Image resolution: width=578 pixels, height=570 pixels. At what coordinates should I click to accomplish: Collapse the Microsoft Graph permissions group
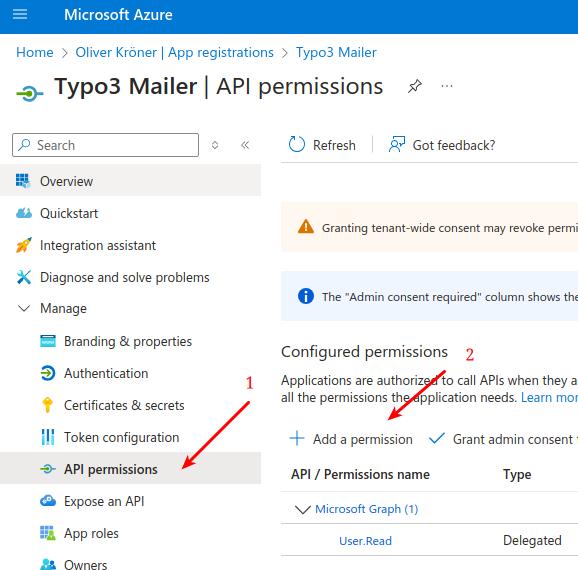pyautogui.click(x=303, y=510)
